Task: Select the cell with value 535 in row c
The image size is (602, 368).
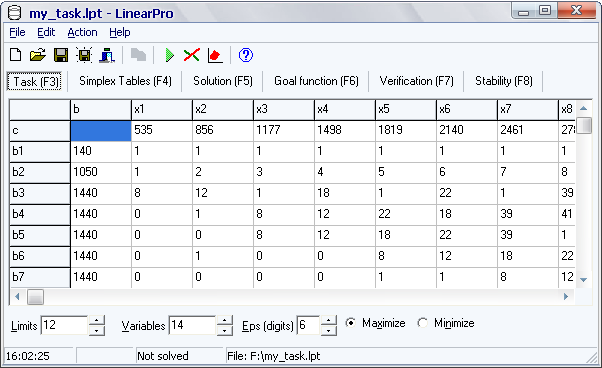Action: [162, 130]
